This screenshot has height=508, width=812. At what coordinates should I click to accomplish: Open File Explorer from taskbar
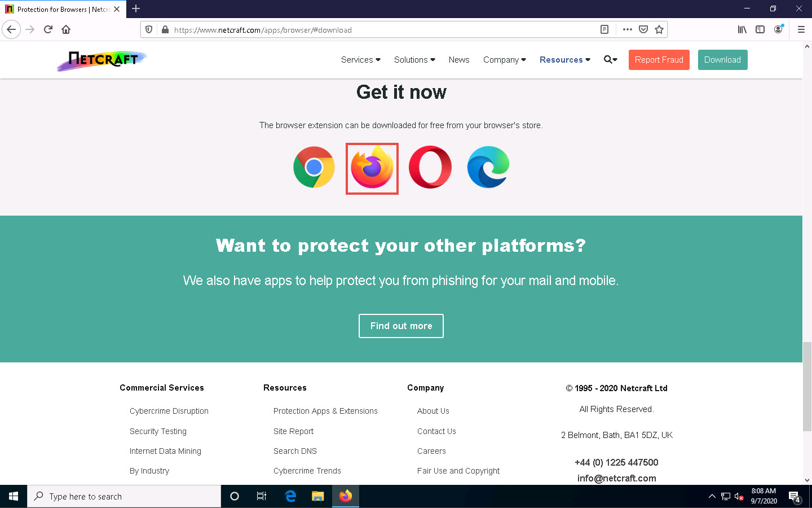click(318, 496)
